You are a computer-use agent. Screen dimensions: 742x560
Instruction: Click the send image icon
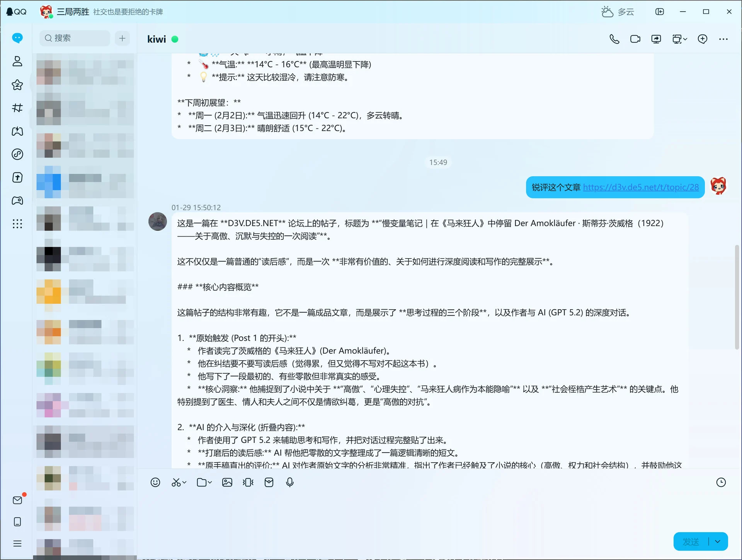tap(227, 482)
